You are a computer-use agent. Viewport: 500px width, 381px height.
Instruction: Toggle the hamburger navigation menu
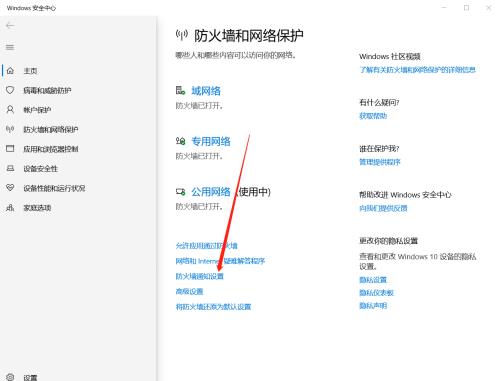(x=10, y=47)
